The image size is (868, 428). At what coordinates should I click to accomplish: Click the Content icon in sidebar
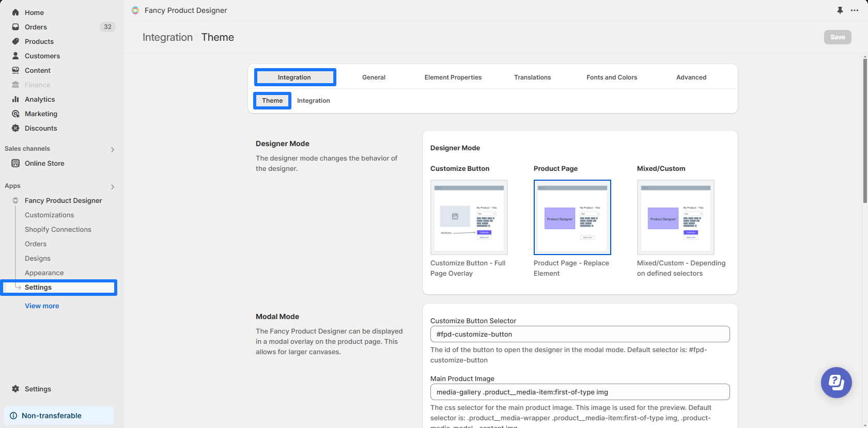tap(16, 70)
